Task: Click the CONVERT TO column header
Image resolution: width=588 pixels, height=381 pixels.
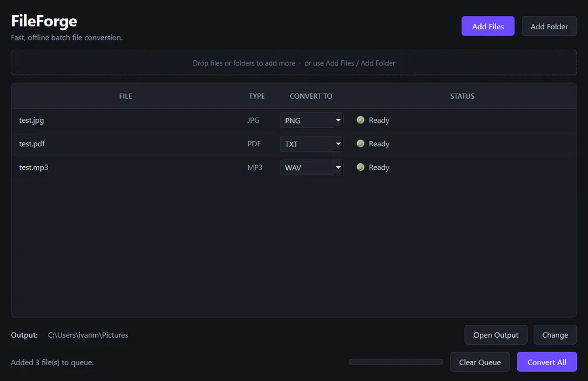Action: (311, 97)
